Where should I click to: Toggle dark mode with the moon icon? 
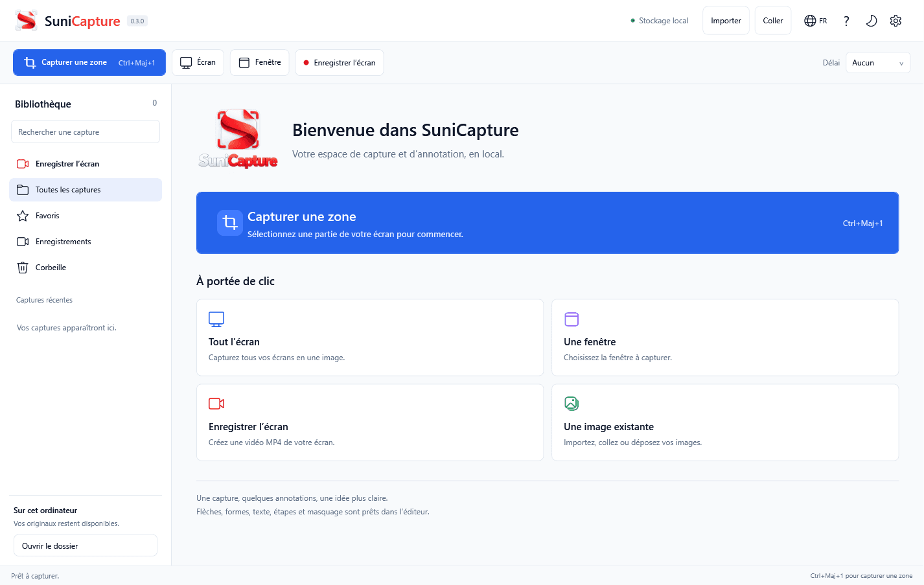coord(872,21)
